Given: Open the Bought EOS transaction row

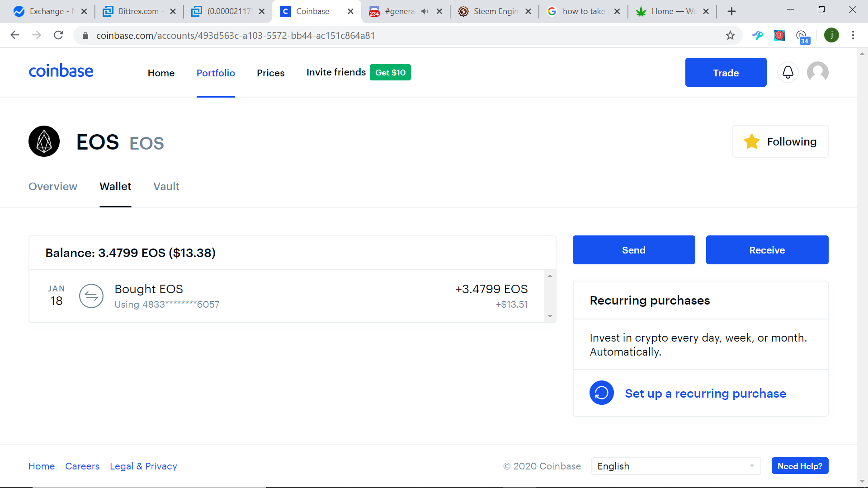Looking at the screenshot, I should coord(288,296).
